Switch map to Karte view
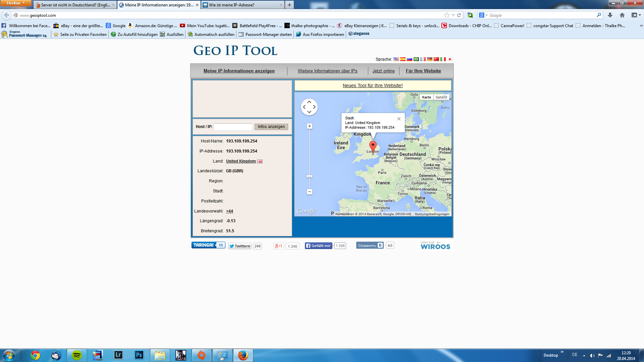The height and width of the screenshot is (362, 644). [x=426, y=97]
